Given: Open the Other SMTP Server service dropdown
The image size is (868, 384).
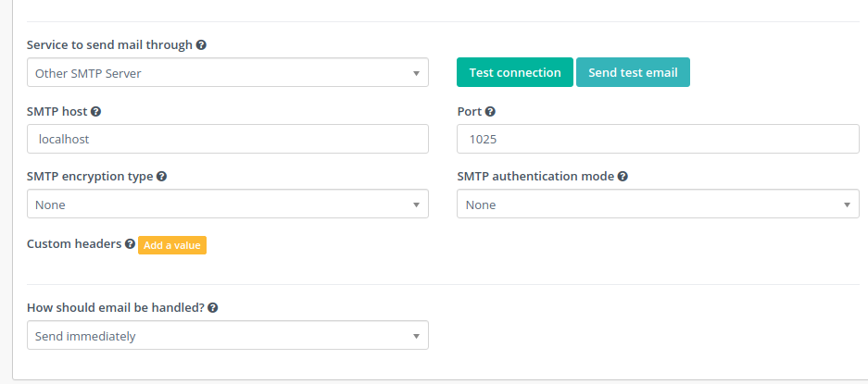Looking at the screenshot, I should point(227,73).
